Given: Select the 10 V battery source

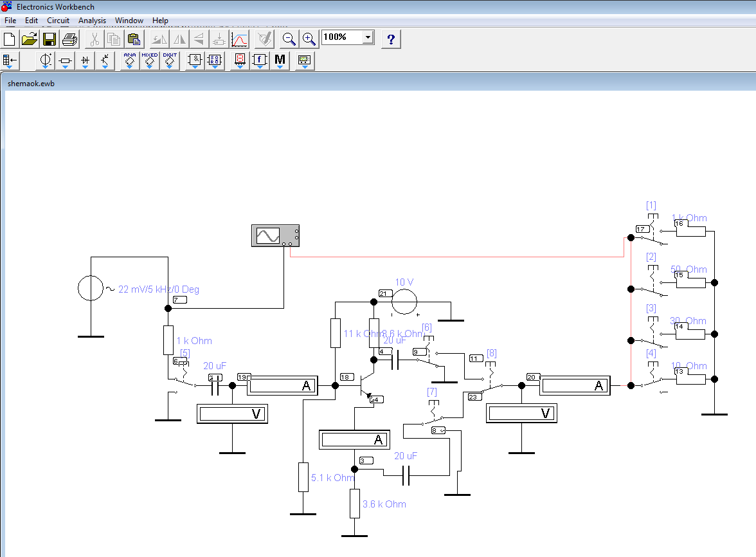Looking at the screenshot, I should (404, 302).
